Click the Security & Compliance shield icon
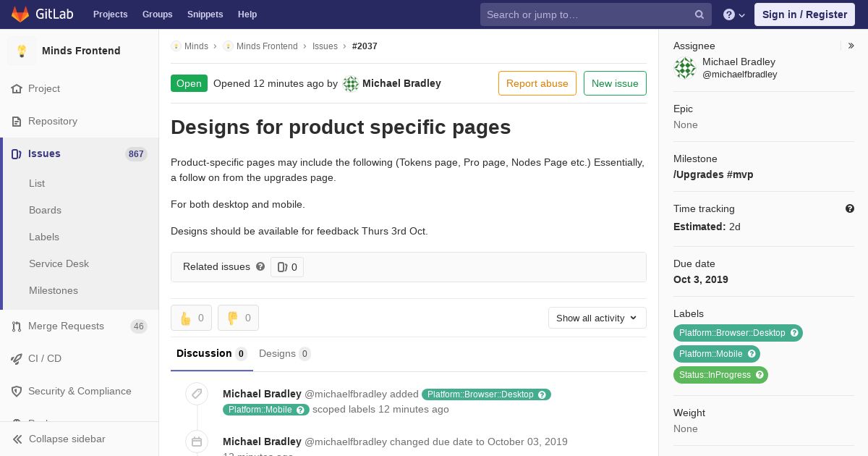The image size is (868, 456). pyautogui.click(x=17, y=391)
